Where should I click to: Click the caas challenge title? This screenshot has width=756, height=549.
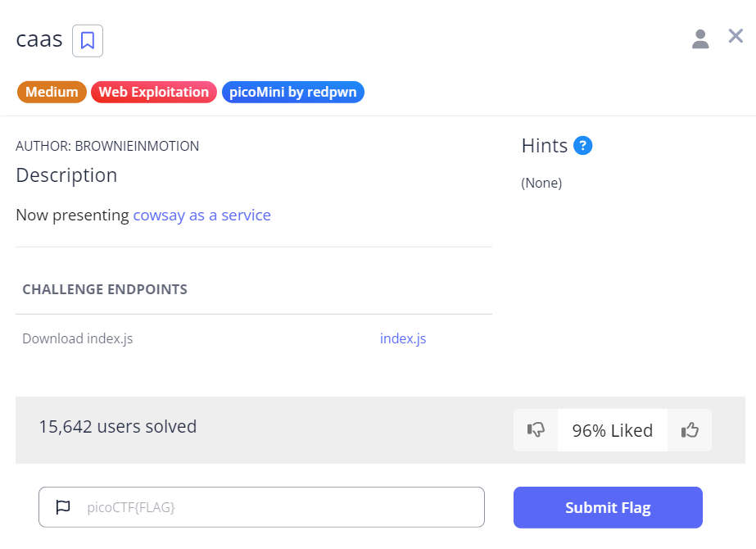39,39
